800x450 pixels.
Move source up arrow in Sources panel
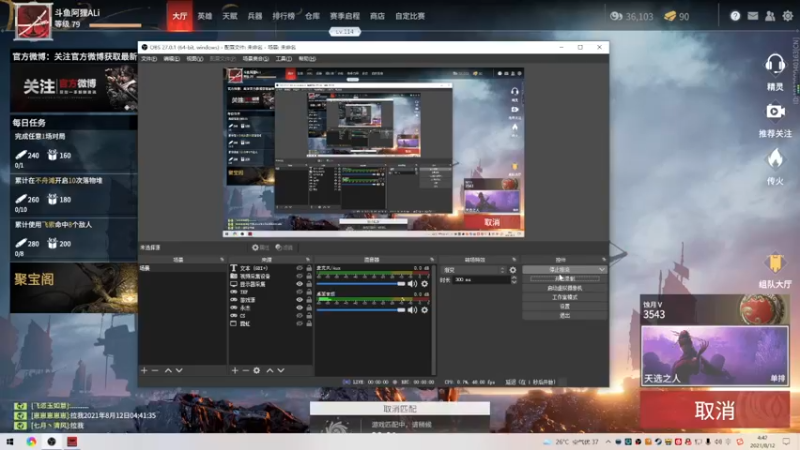click(x=270, y=370)
